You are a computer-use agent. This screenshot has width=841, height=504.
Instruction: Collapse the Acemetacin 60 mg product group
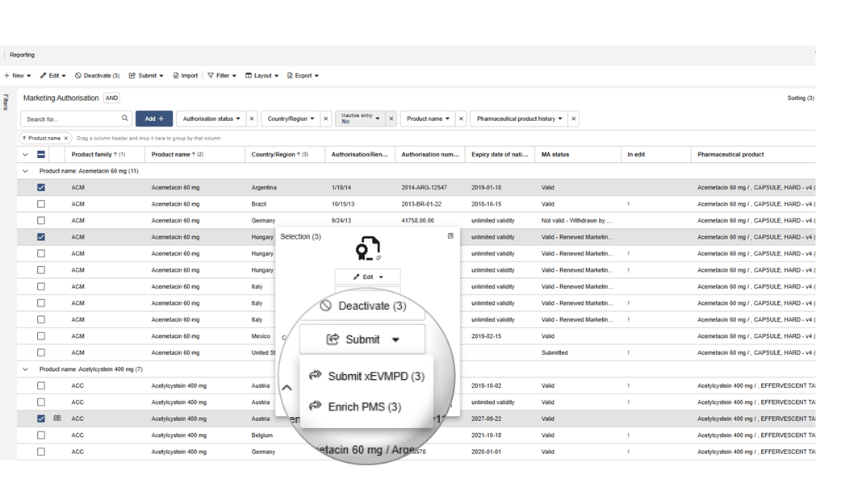(x=24, y=170)
